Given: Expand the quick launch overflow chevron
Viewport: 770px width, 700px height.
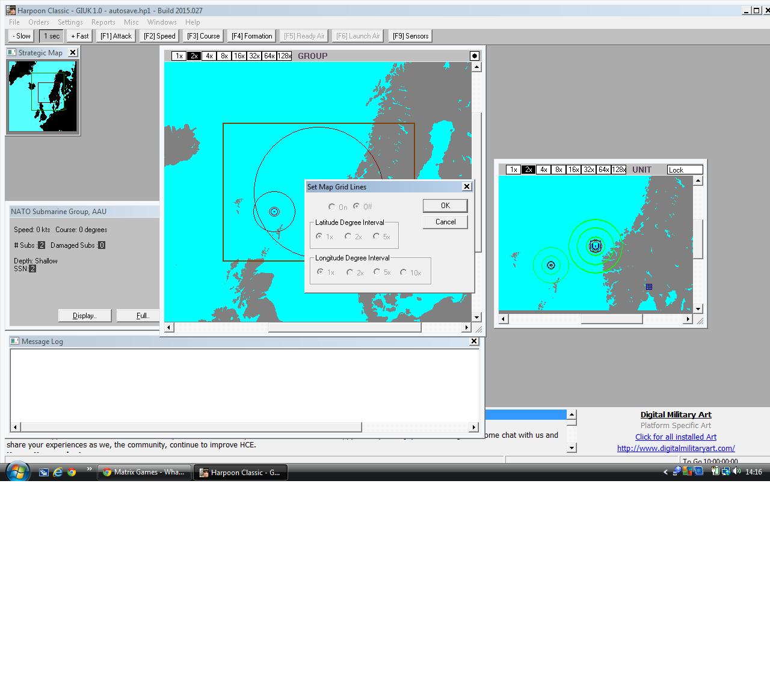Looking at the screenshot, I should (90, 469).
